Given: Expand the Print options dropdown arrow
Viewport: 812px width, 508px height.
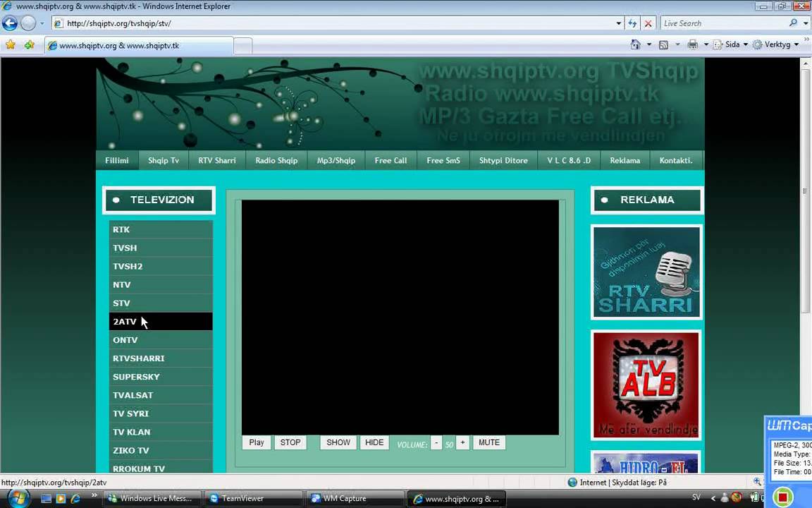Looking at the screenshot, I should 706,44.
